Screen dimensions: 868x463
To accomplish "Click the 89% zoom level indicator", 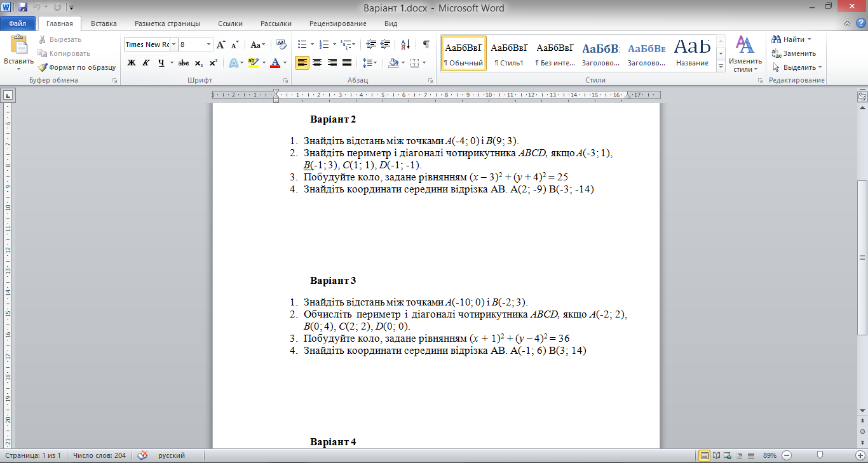I will point(770,455).
